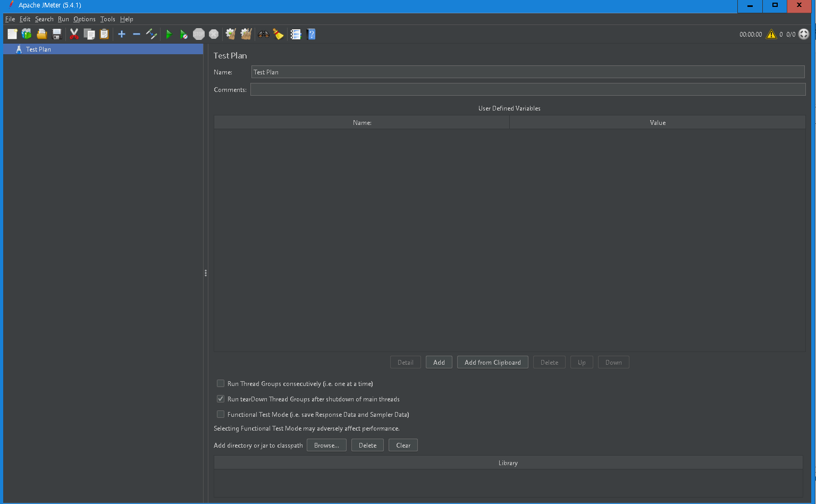Open the Search menu
The height and width of the screenshot is (504, 816).
click(44, 19)
